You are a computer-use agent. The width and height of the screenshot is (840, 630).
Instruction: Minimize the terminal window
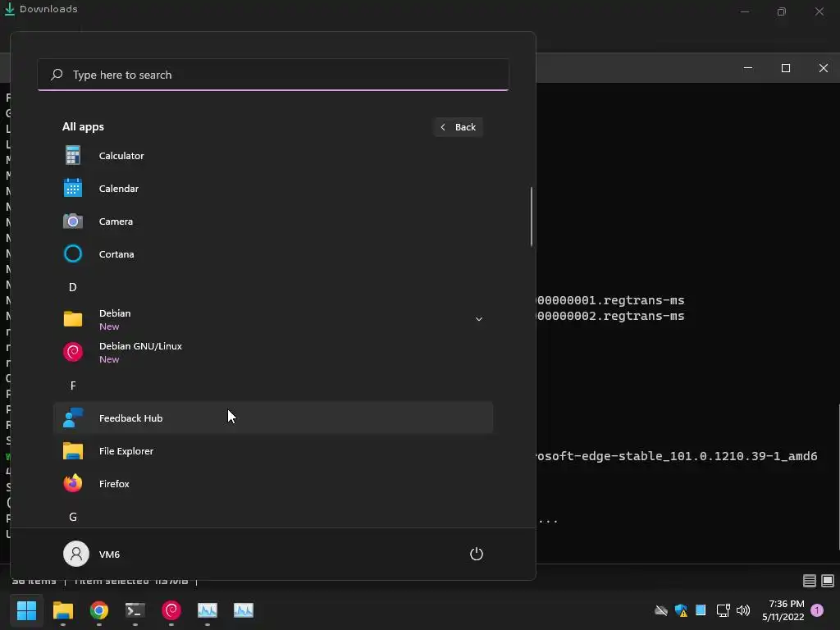[748, 68]
